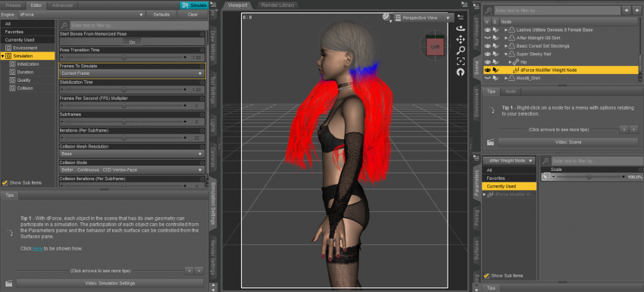Open the viewport draw style sphere icon
The width and height of the screenshot is (644, 292).
[x=386, y=17]
